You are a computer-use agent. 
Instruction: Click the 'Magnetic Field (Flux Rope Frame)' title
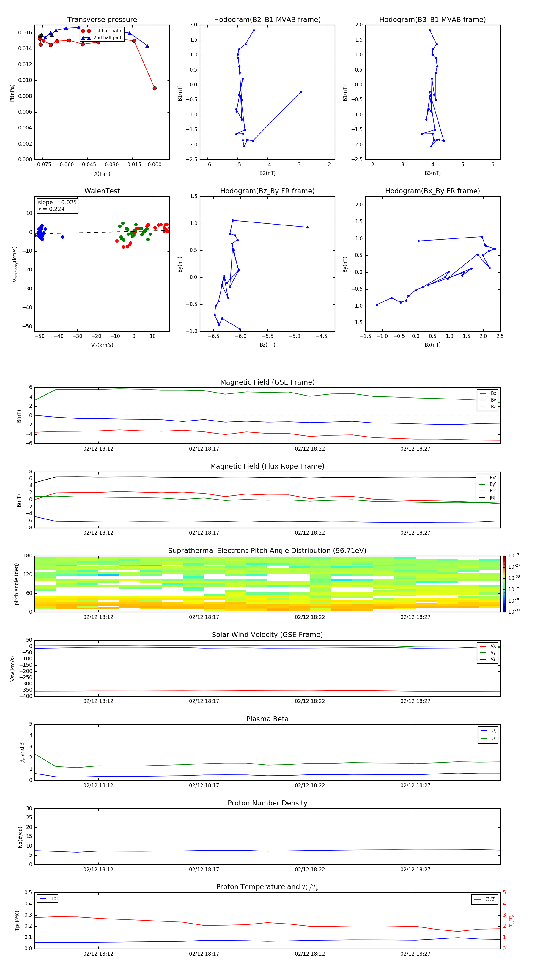(x=267, y=467)
